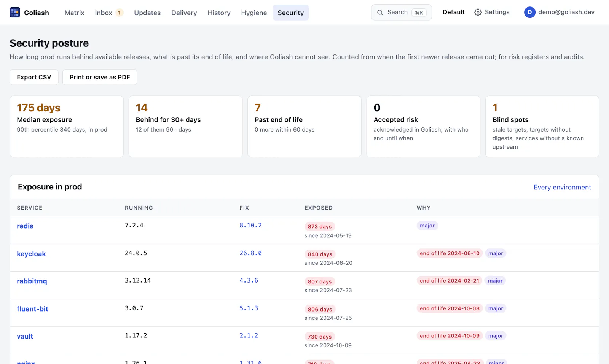Open the Inbox tab

[x=109, y=13]
